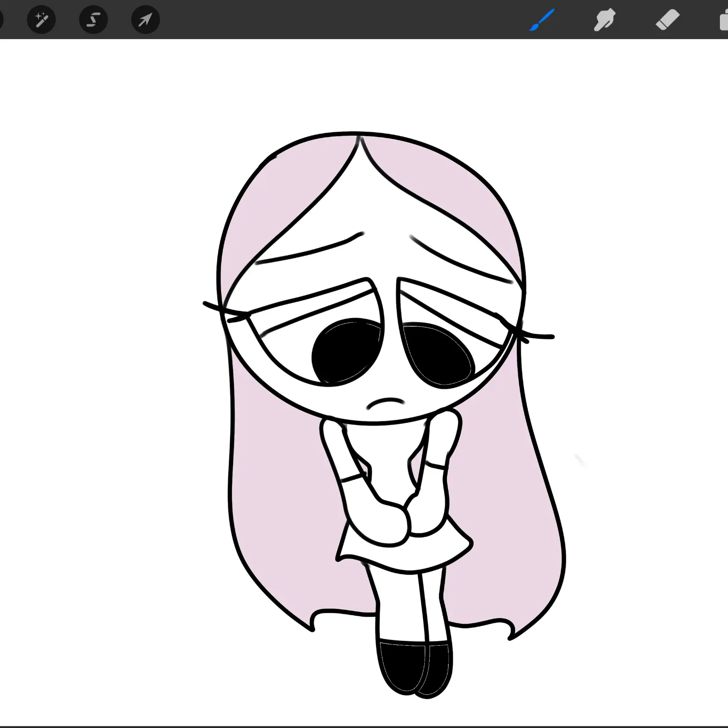Viewport: 728px width, 728px height.
Task: Activate the Selection tool
Action: click(93, 20)
